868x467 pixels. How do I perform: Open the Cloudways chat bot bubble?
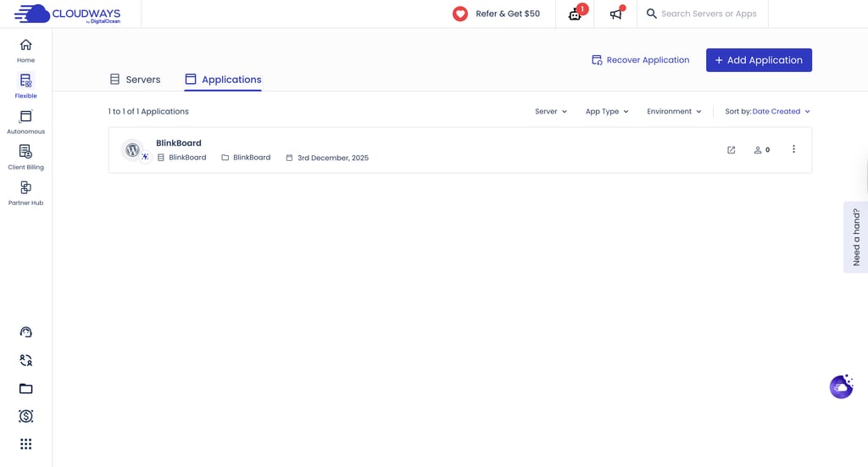[842, 386]
